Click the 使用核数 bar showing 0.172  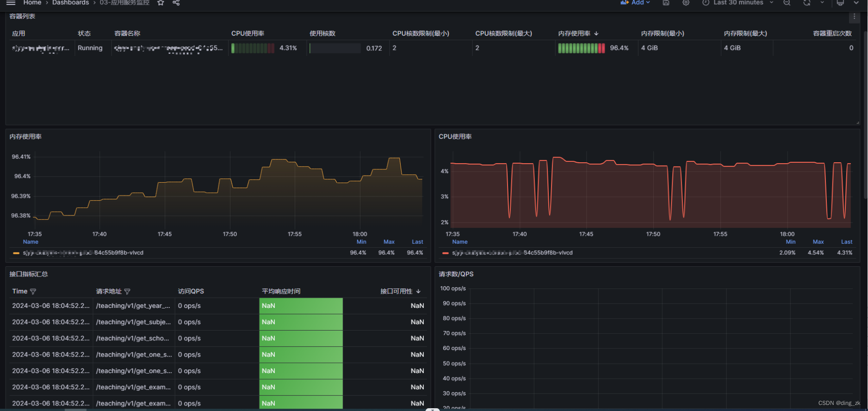coord(335,48)
